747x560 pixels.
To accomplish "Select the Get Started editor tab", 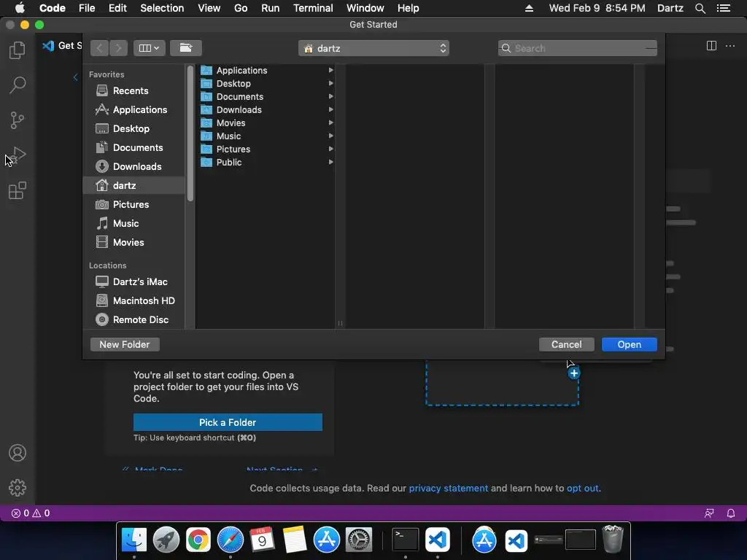I will 62,46.
